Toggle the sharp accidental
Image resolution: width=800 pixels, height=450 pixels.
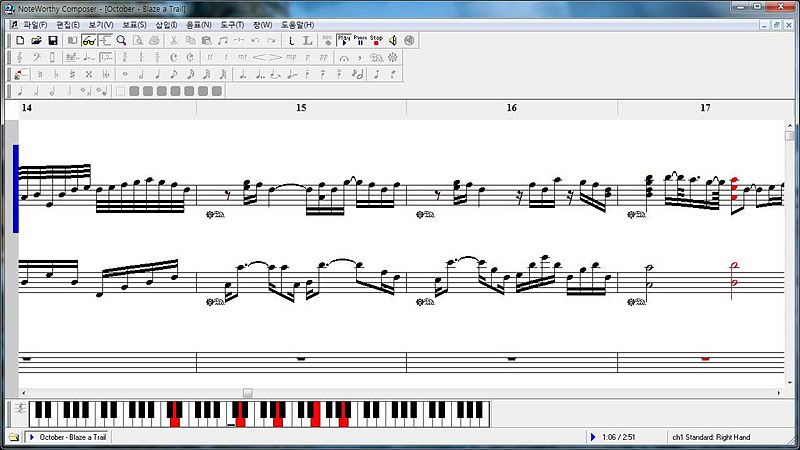(x=72, y=74)
